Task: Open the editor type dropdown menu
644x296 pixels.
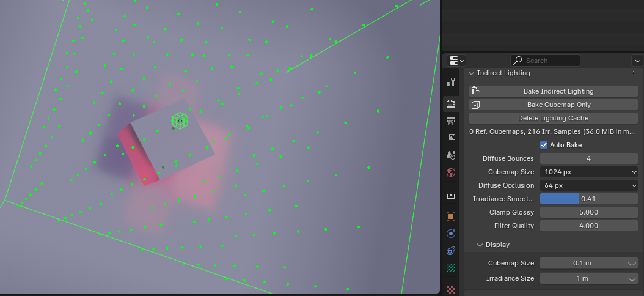Action: tap(456, 61)
